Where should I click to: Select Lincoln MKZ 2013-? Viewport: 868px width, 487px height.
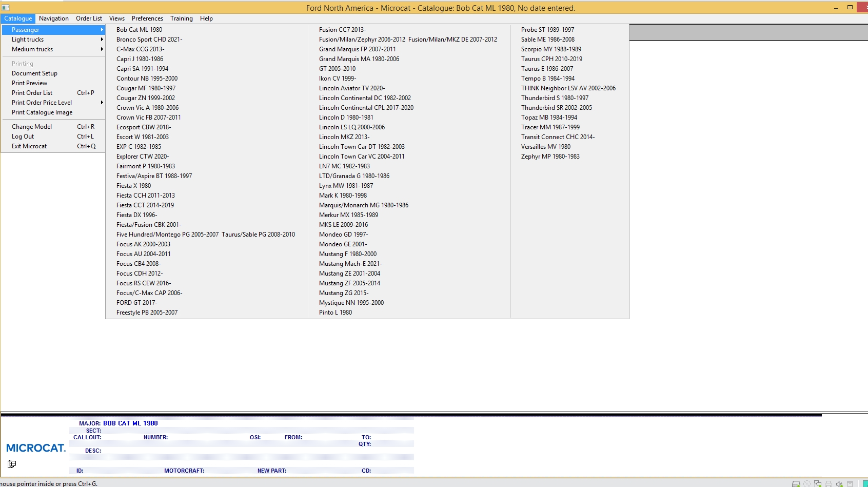click(x=344, y=137)
